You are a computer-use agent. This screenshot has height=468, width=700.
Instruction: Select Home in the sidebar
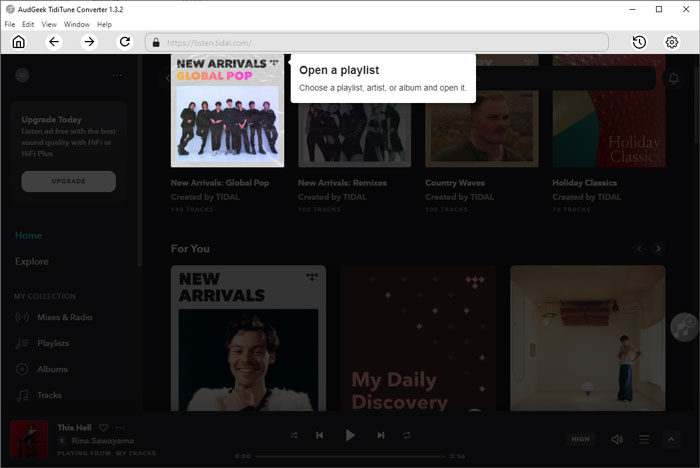[x=29, y=235]
